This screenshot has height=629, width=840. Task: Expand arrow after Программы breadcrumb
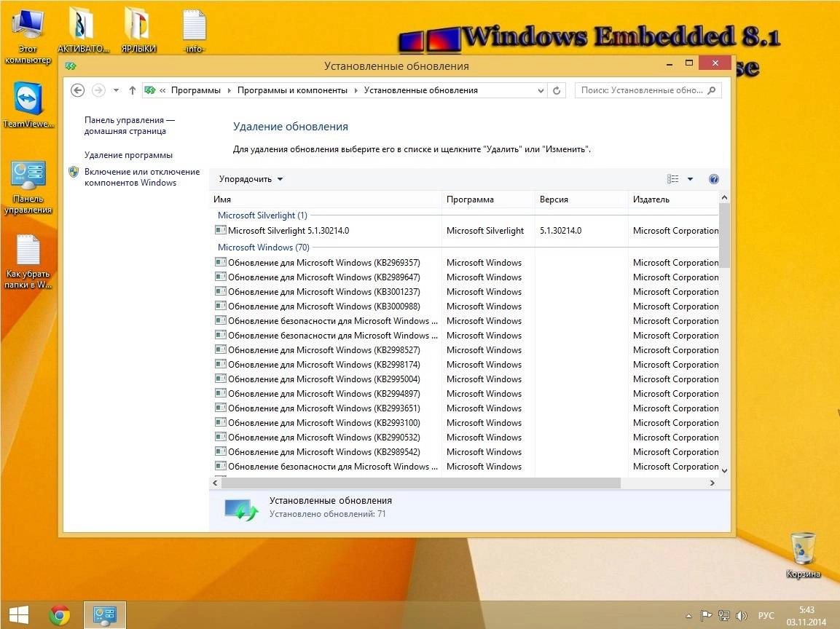pos(229,90)
